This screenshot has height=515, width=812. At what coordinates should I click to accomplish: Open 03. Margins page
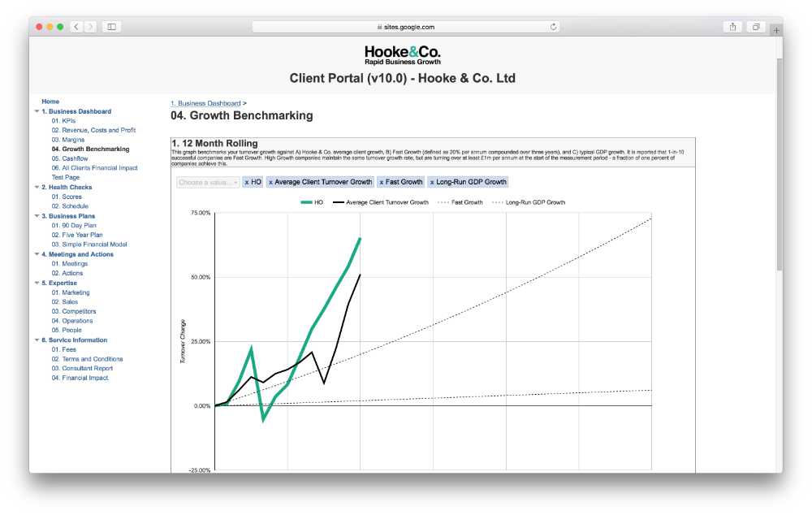[x=68, y=140]
